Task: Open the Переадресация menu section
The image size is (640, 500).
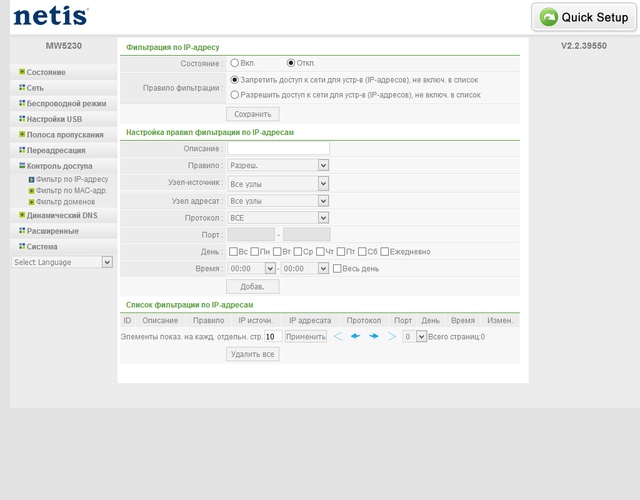Action: pos(56,150)
